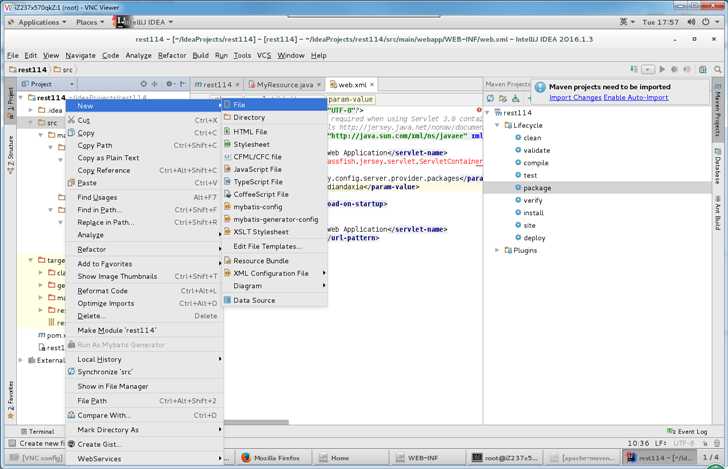Open the Analyze submenu in the context menu
Screen dimensions: 728x469
[x=144, y=235]
